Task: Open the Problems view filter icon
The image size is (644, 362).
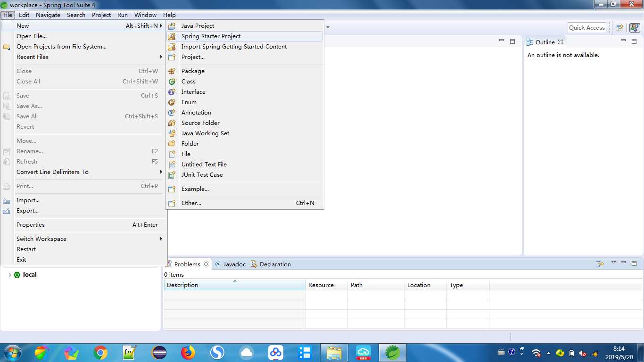Action: (600, 263)
